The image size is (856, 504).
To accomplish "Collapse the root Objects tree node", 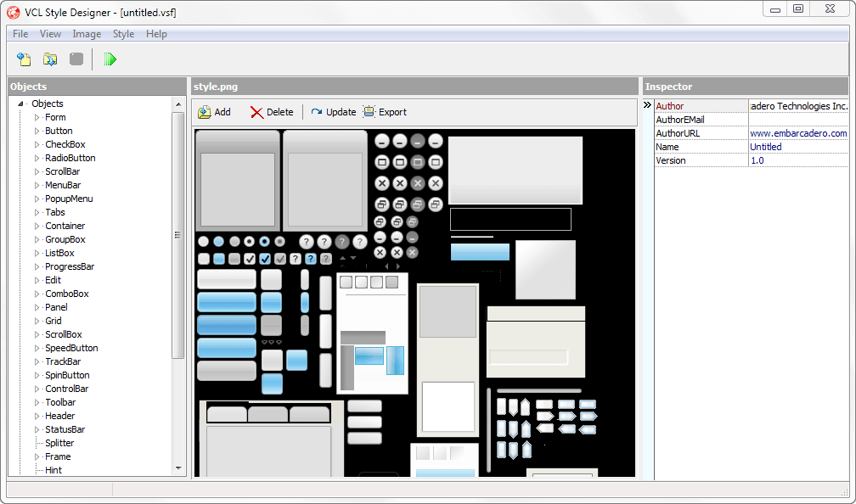I will [x=20, y=104].
